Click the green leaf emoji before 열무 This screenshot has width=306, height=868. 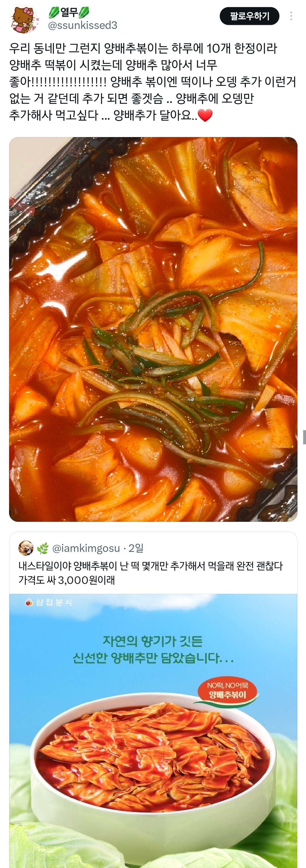[x=54, y=12]
